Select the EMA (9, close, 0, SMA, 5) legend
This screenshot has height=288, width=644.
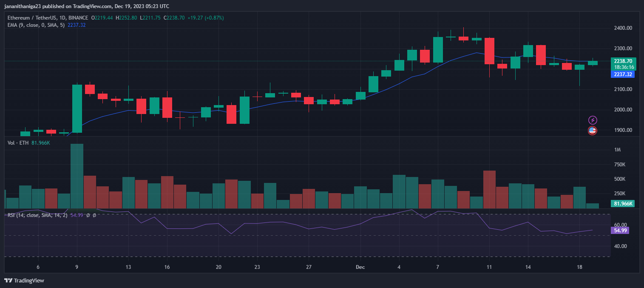point(36,25)
